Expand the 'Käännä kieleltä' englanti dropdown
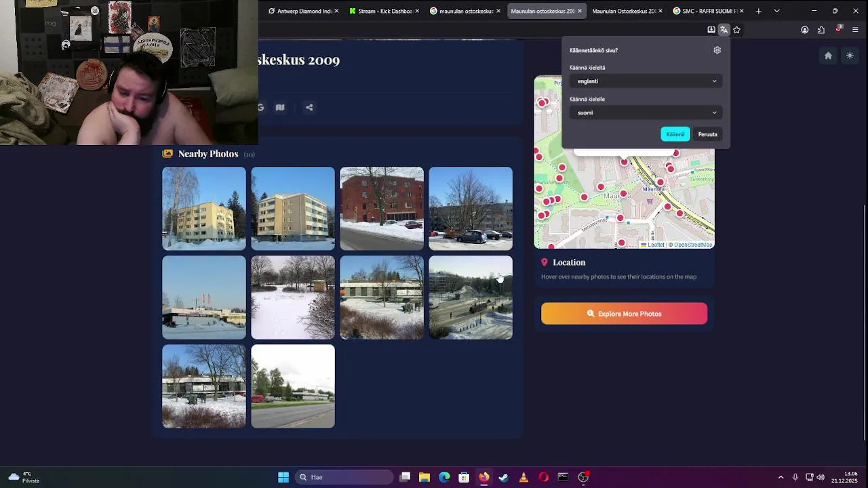This screenshot has height=488, width=868. 645,81
